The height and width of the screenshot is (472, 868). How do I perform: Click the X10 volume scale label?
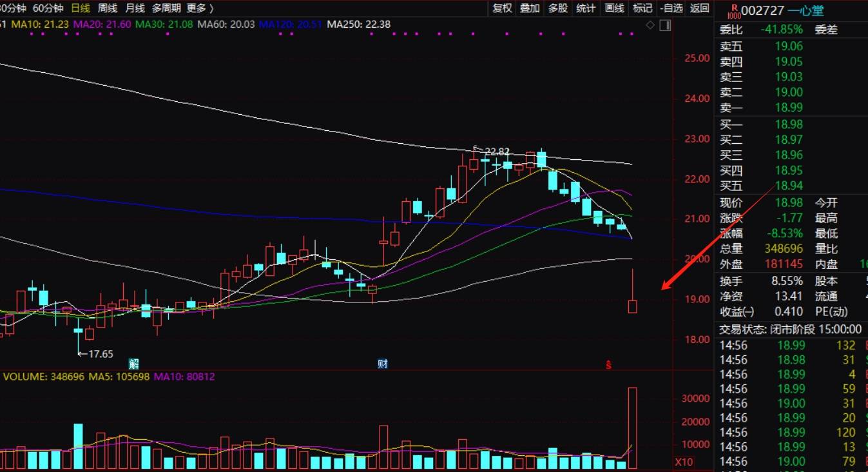pyautogui.click(x=684, y=462)
